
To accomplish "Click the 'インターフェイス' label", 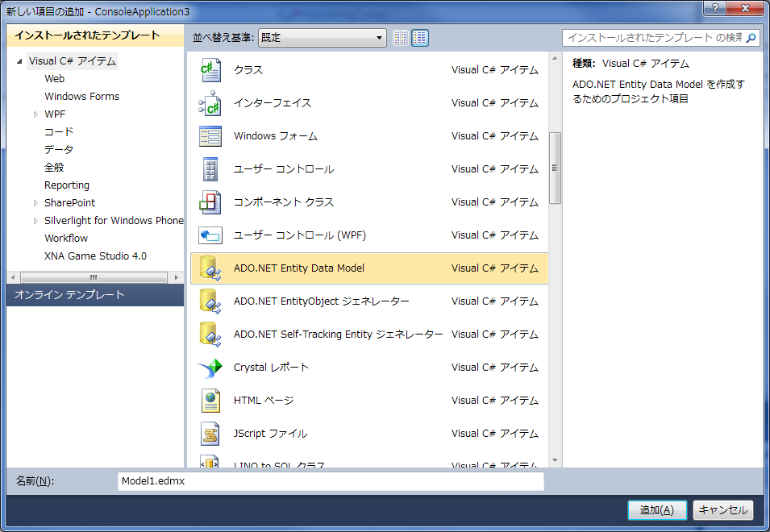I will [273, 103].
